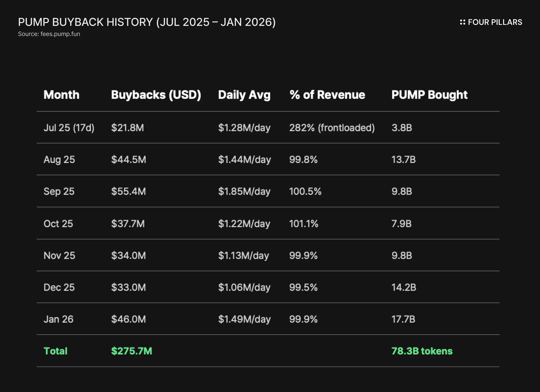Click the $1.49M/day daily average cell
Viewport: 540px width, 392px height.
click(244, 319)
